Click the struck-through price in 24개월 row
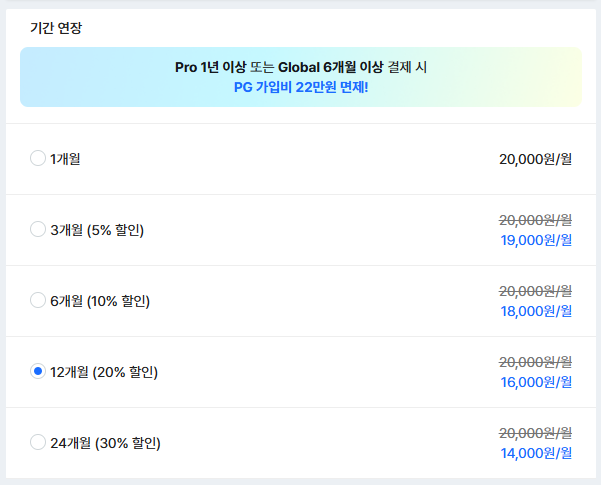This screenshot has width=601, height=485. [535, 433]
